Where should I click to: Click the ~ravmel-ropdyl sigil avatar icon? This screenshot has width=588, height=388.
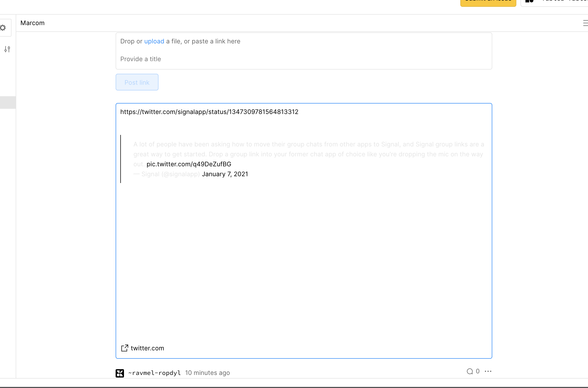coord(120,373)
